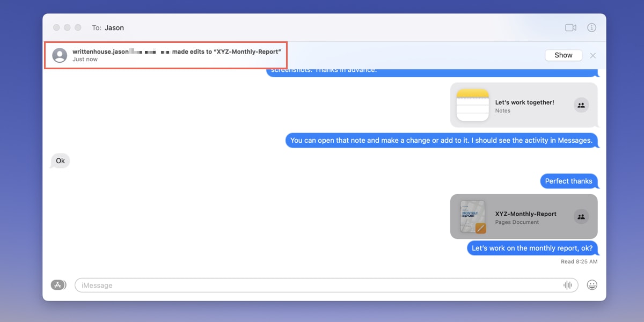Click Show on the edits notification banner
Viewport: 644px width, 322px height.
[563, 55]
